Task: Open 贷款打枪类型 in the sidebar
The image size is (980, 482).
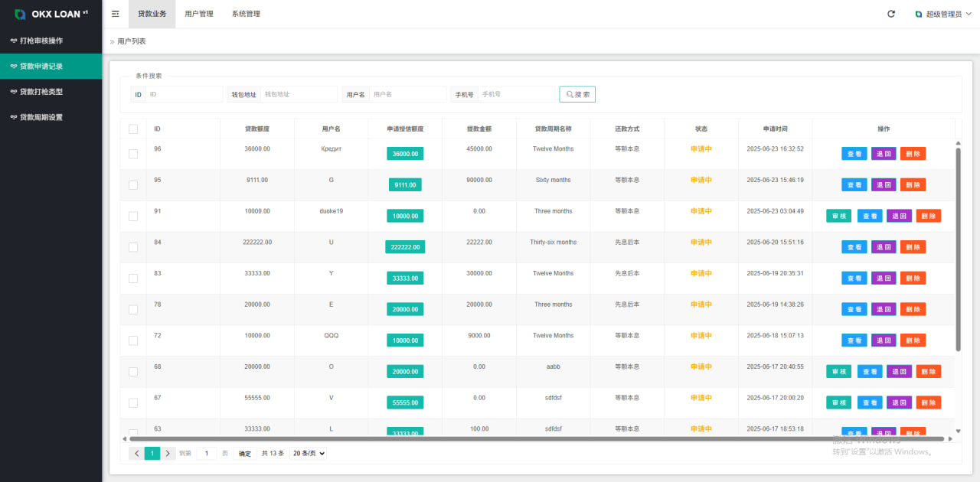Action: (51, 92)
